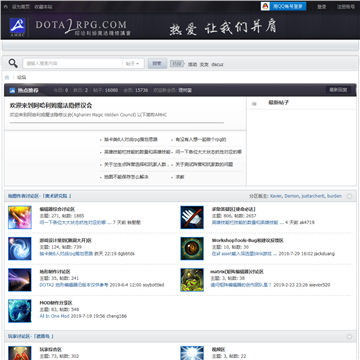Open user soybottled's profile

pyautogui.click(x=153, y=285)
